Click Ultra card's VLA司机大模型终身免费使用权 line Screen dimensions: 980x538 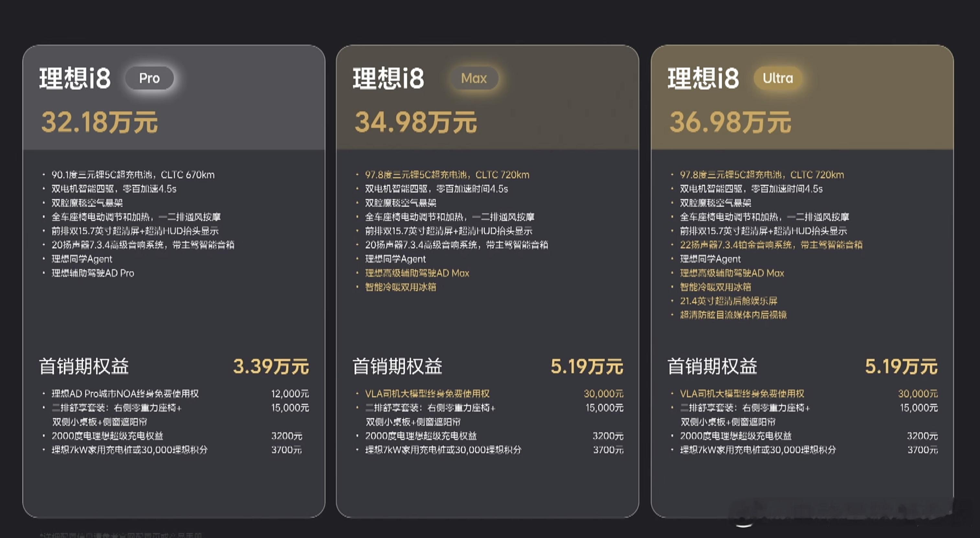click(742, 393)
